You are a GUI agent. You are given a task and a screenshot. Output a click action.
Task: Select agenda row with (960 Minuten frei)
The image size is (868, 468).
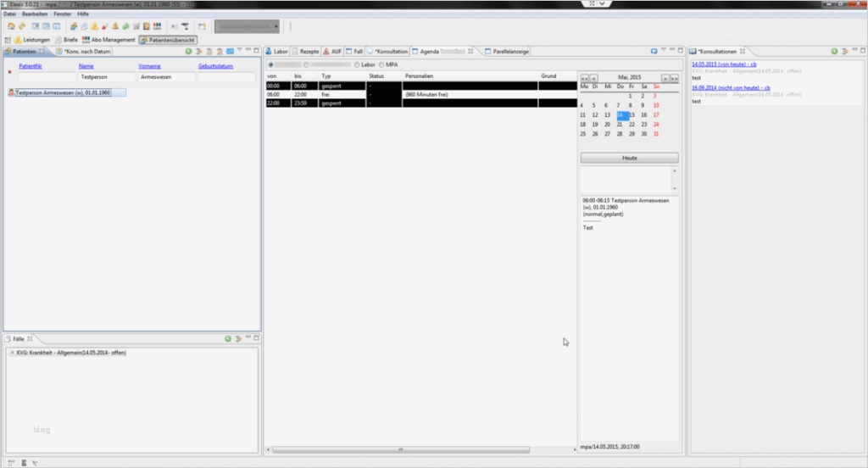(x=421, y=95)
